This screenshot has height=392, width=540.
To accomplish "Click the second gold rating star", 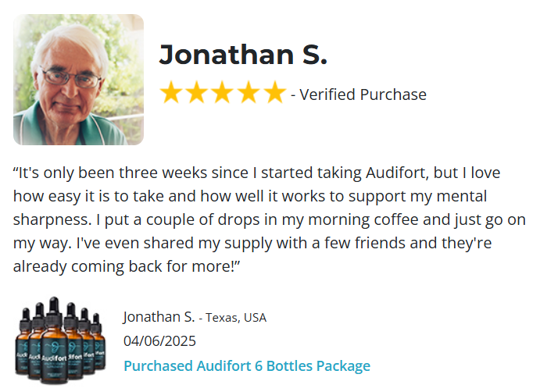I will pyautogui.click(x=197, y=94).
